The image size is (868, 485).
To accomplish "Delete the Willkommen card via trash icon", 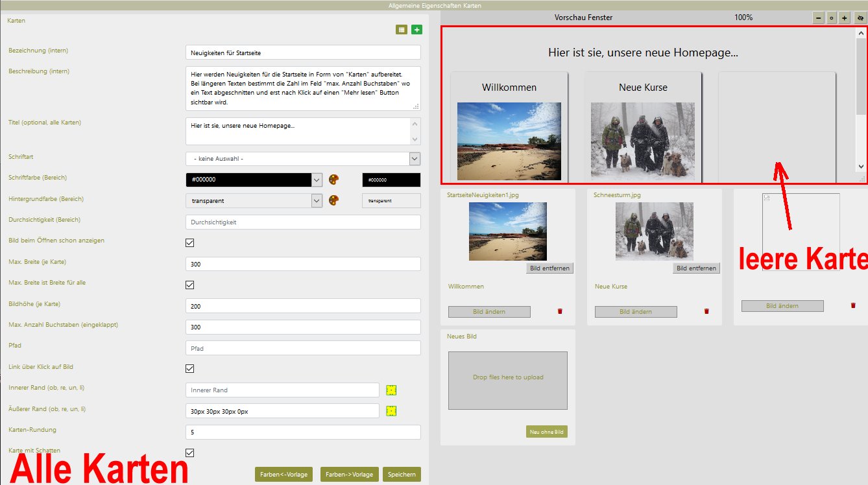I will coord(560,312).
